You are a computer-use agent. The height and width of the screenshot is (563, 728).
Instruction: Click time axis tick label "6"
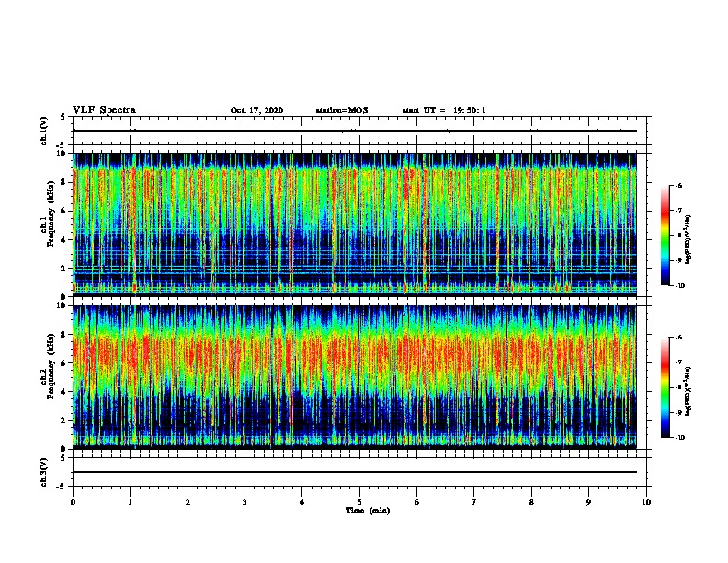[x=417, y=502]
